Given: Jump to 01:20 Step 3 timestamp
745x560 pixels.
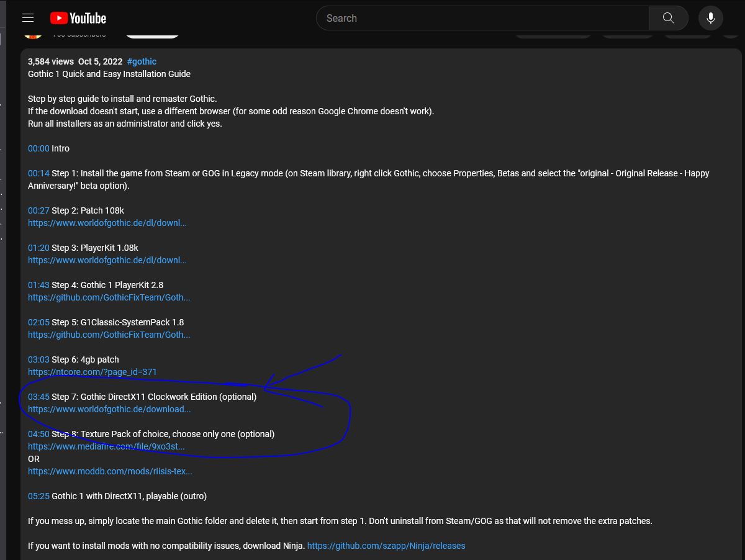Looking at the screenshot, I should click(x=38, y=248).
